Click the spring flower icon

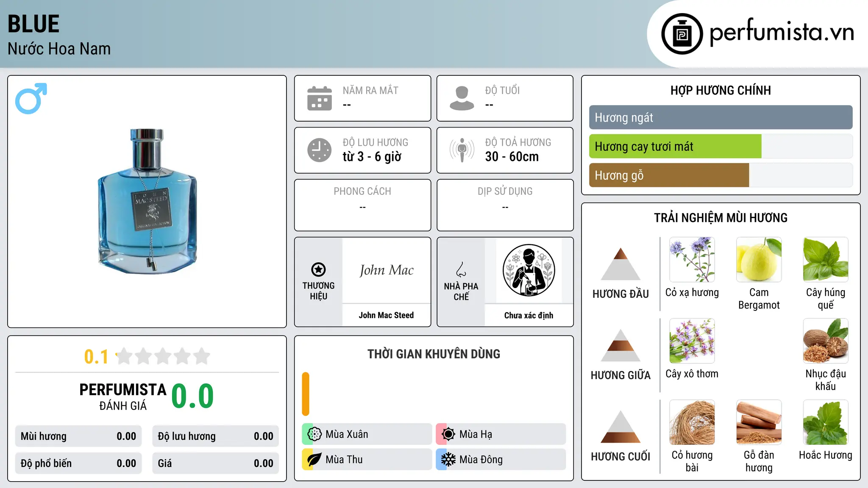pyautogui.click(x=314, y=434)
